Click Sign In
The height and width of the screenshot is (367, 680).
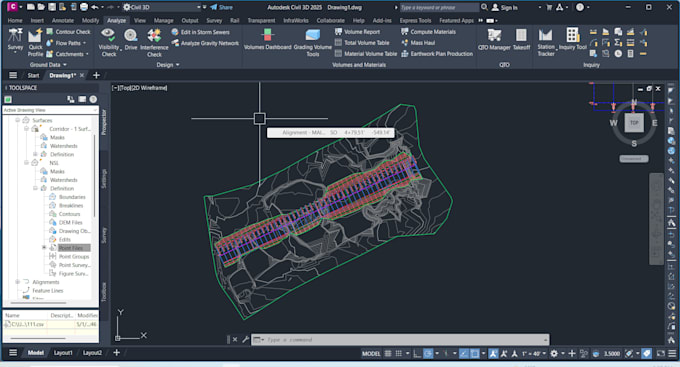[x=505, y=7]
